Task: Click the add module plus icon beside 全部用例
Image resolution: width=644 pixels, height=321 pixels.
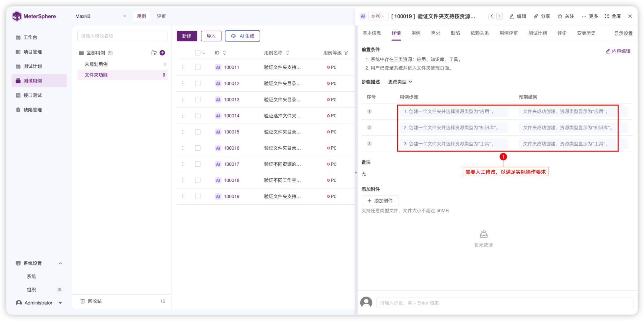Action: (x=162, y=52)
